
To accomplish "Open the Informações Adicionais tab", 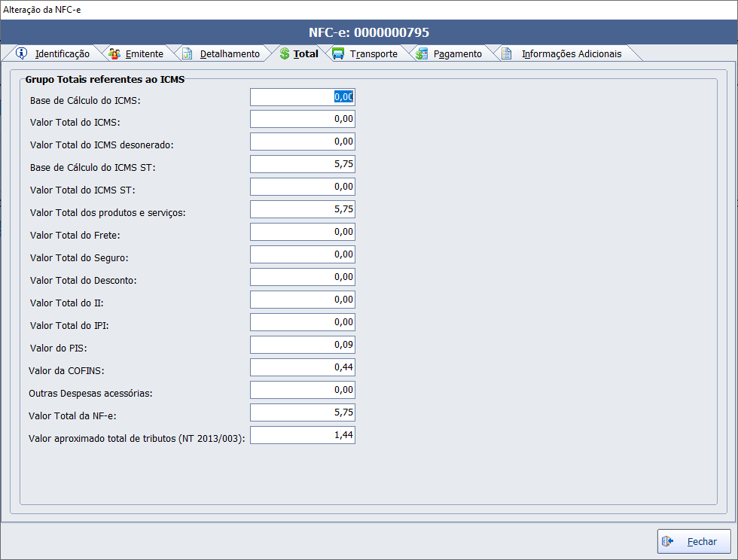I will (572, 54).
